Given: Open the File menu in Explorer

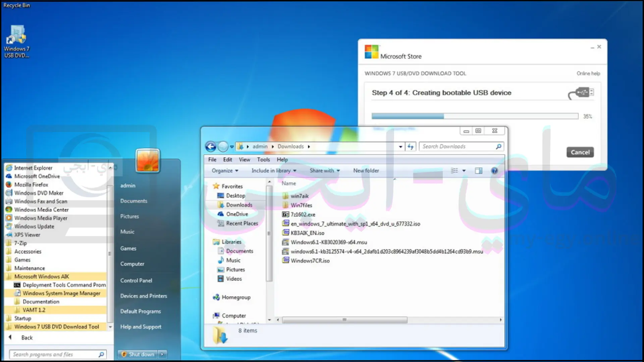Looking at the screenshot, I should (212, 160).
